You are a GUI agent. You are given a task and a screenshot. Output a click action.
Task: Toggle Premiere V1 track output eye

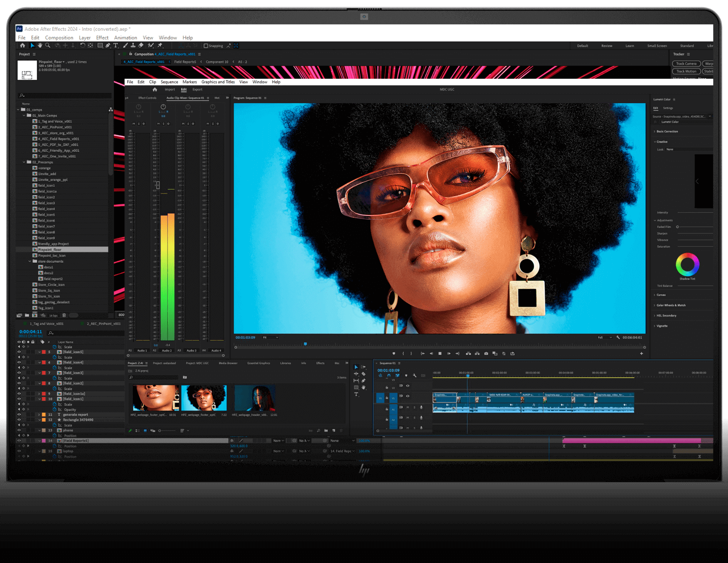pyautogui.click(x=408, y=396)
